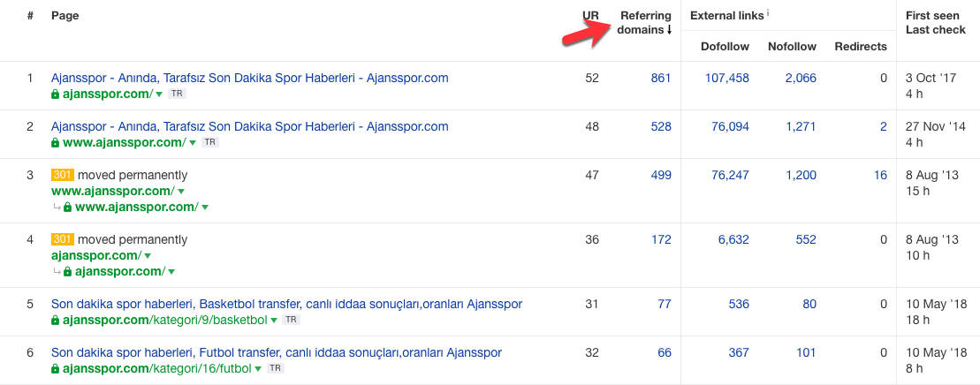The width and height of the screenshot is (980, 385).
Task: Open dropdown arrow after kategori/16/futbol URL
Action: [x=258, y=368]
